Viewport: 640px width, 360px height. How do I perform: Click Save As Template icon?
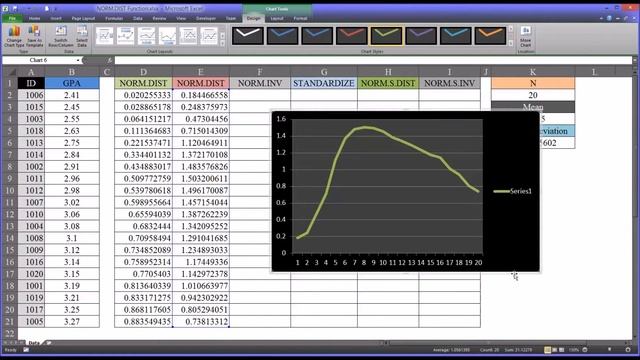[x=34, y=36]
